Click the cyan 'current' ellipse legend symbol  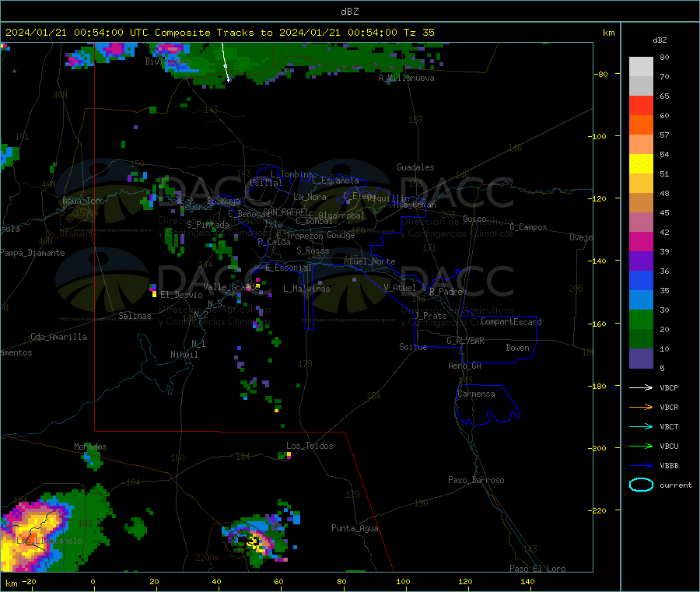(641, 485)
